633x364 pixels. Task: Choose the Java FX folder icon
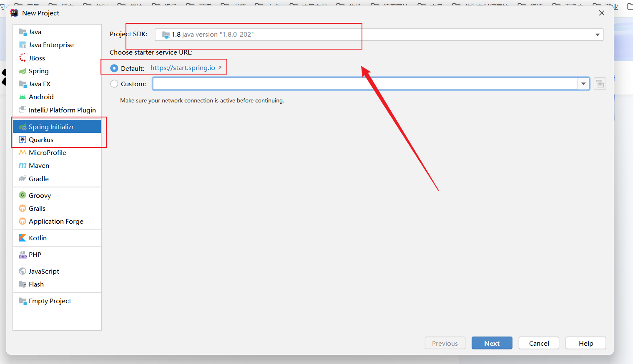pyautogui.click(x=23, y=84)
